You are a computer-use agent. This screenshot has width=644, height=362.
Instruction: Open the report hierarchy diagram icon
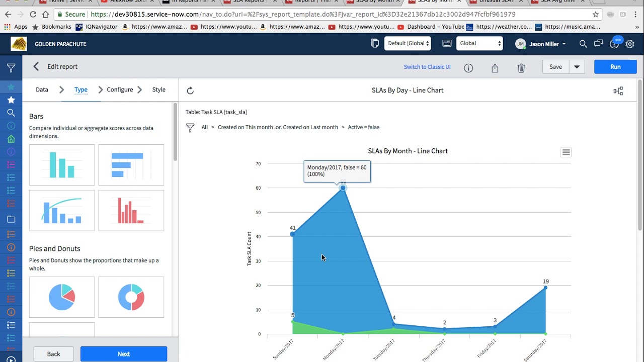tap(618, 91)
